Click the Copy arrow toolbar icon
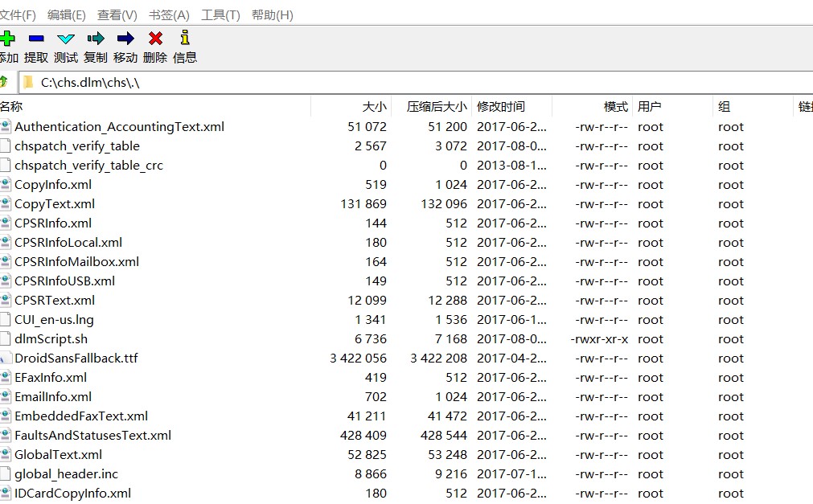 click(x=96, y=39)
